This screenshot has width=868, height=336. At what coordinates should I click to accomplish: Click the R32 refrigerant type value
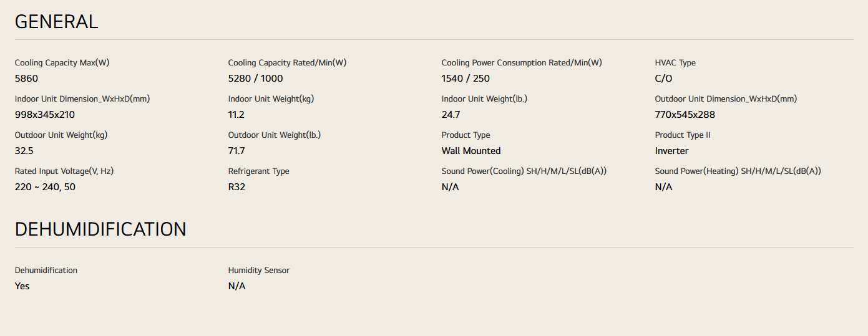coord(237,187)
